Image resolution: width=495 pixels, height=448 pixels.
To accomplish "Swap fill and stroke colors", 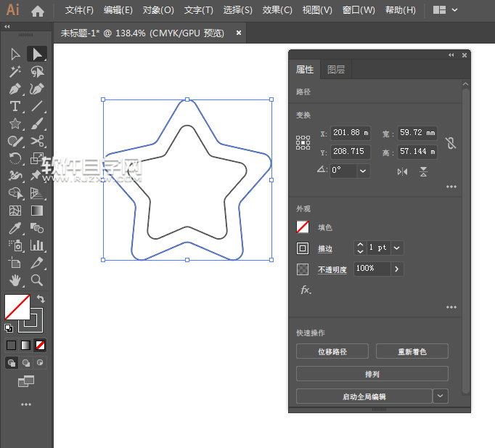I will coord(41,298).
